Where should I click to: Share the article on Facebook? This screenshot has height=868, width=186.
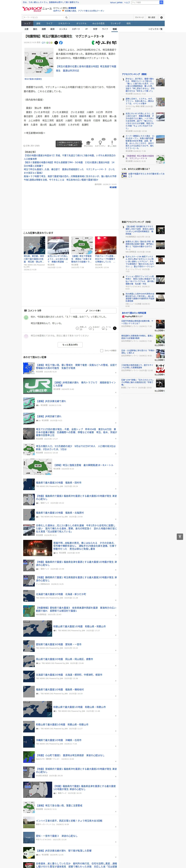(x=61, y=43)
